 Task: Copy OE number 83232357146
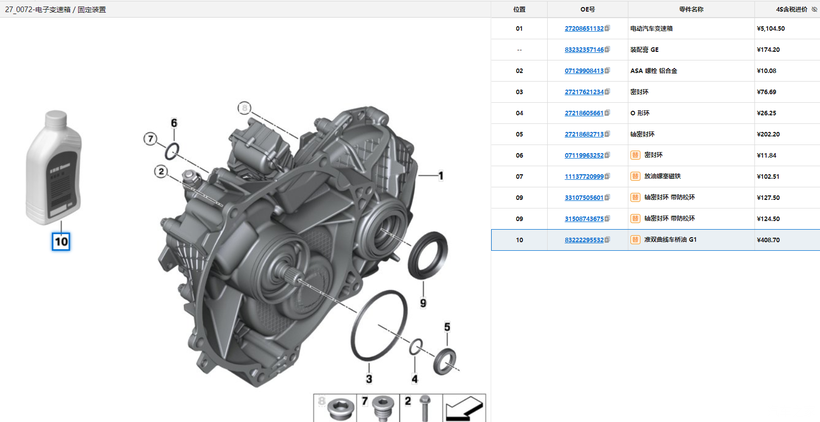(x=607, y=50)
